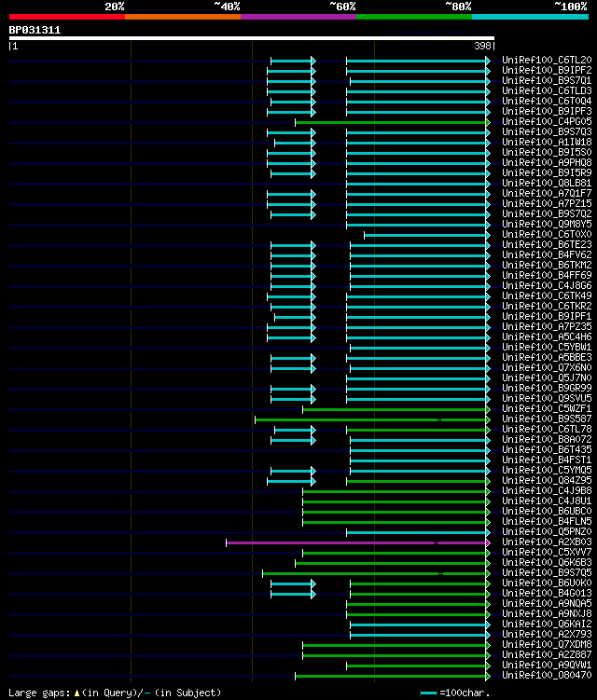Select UniRef100_B9S7Q5 hit name
Screen dimensions: 597x700
pyautogui.click(x=547, y=573)
